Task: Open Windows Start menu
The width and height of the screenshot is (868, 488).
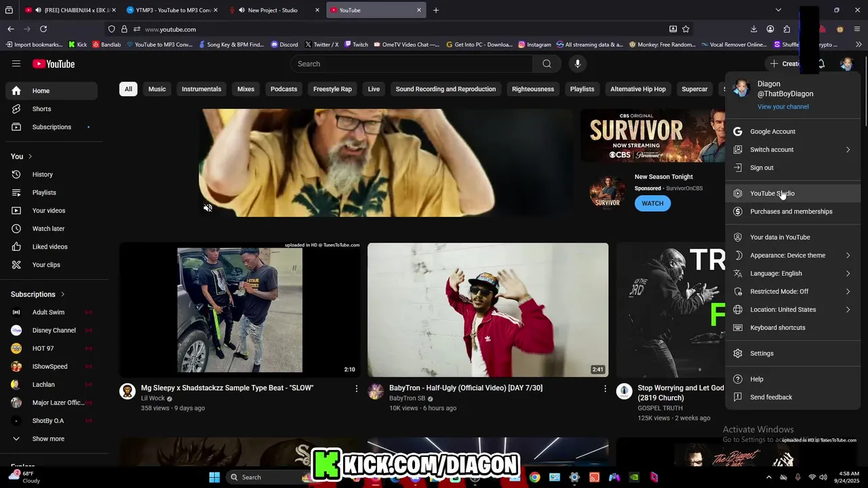Action: [214, 477]
